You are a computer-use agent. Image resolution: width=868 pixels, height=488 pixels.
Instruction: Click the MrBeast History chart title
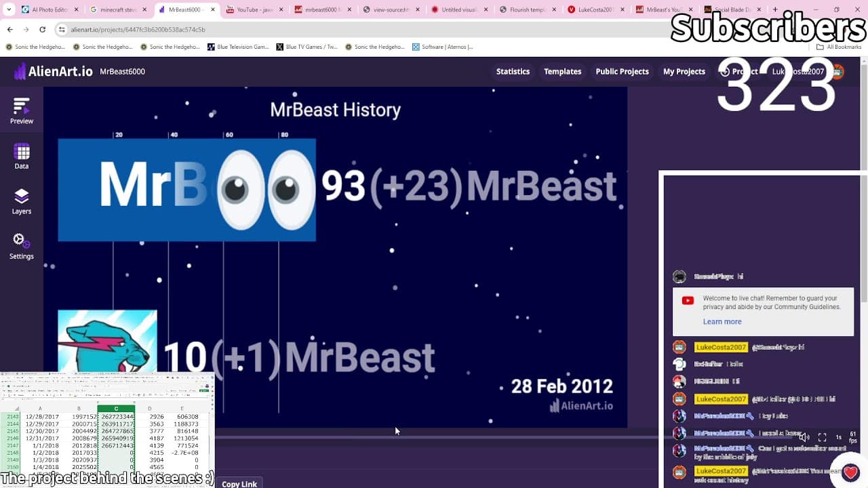336,110
